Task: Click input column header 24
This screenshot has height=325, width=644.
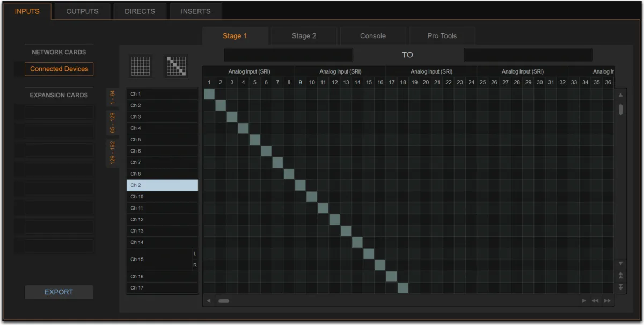Action: pyautogui.click(x=471, y=82)
